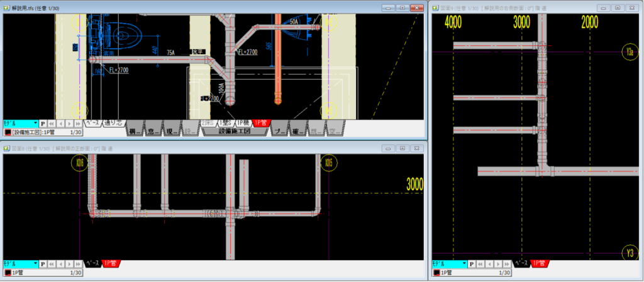644x282 pixels.
Task: Select the 設備施工図 group tab
Action: 234,132
